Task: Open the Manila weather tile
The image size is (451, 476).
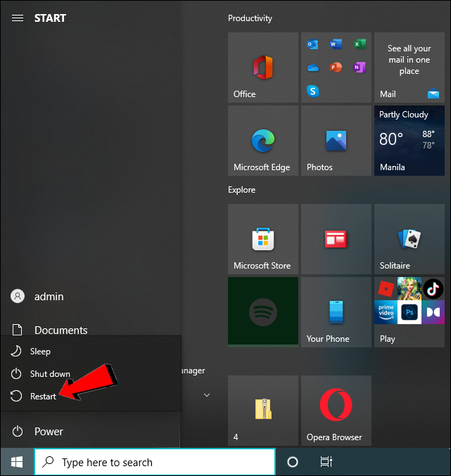Action: click(x=409, y=141)
